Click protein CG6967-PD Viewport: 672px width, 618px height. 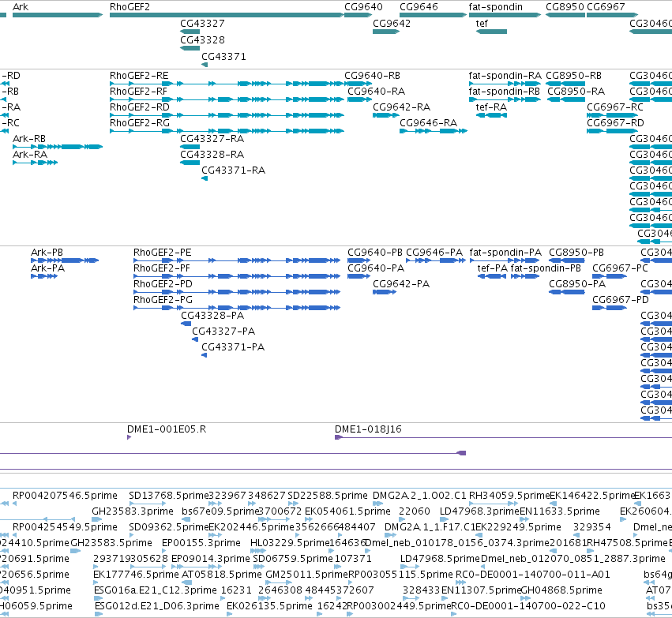610,308
